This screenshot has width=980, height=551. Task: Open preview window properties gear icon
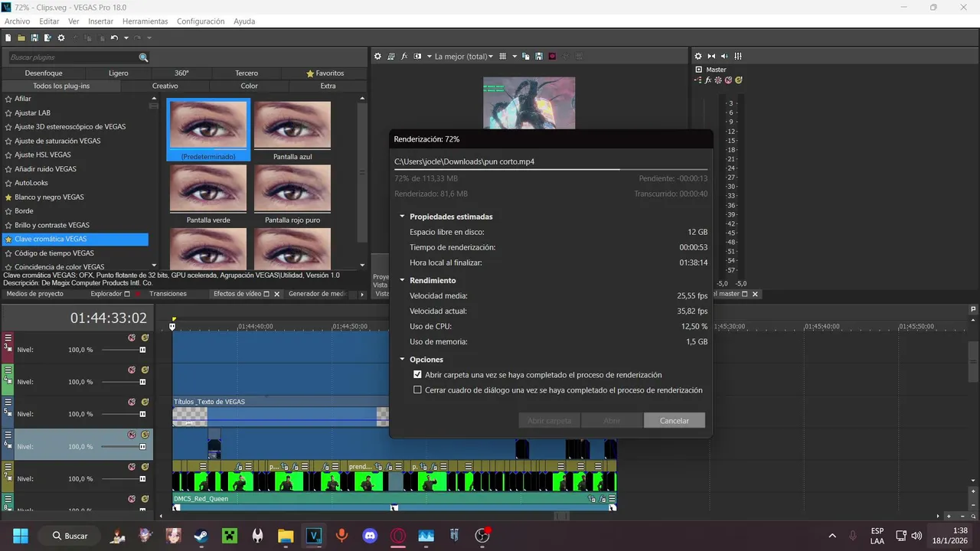pos(377,56)
